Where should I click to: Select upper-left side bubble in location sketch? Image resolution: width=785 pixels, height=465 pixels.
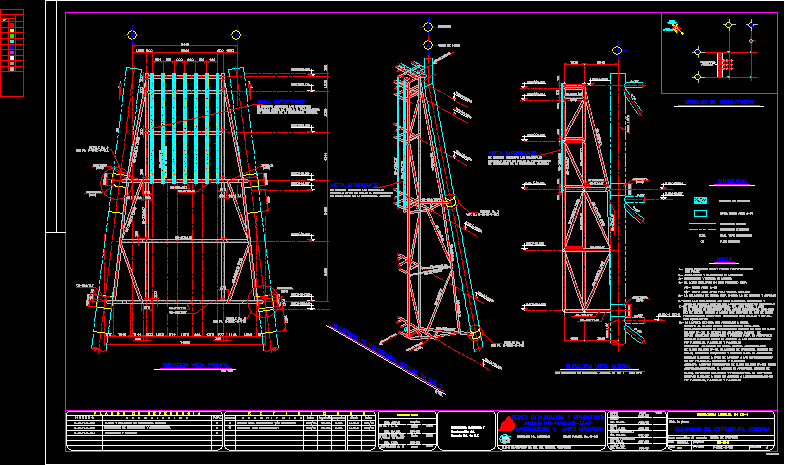698,52
